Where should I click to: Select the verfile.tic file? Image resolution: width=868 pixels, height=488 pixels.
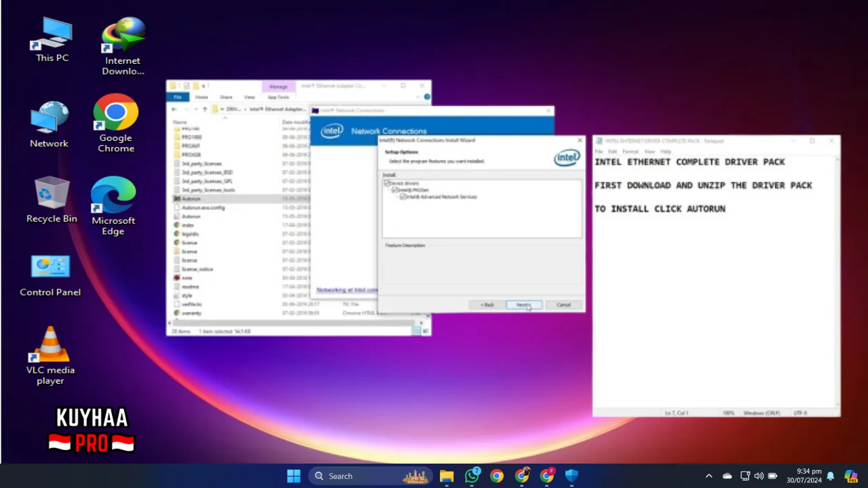coord(192,304)
